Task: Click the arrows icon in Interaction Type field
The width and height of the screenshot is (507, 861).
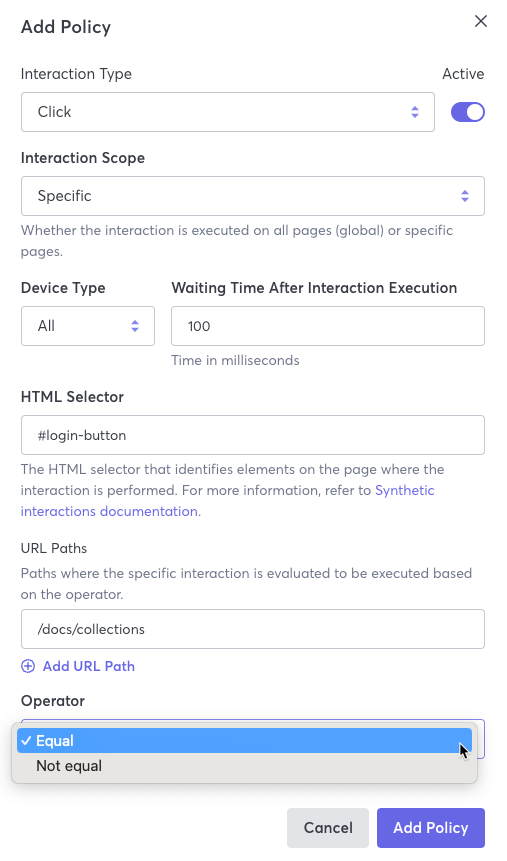Action: (x=415, y=112)
